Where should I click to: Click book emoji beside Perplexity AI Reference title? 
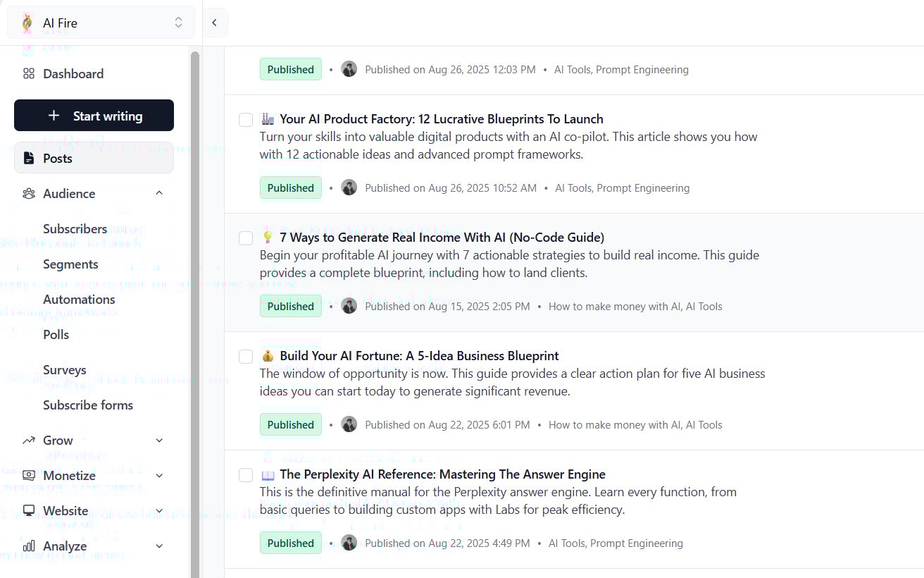[x=268, y=474]
